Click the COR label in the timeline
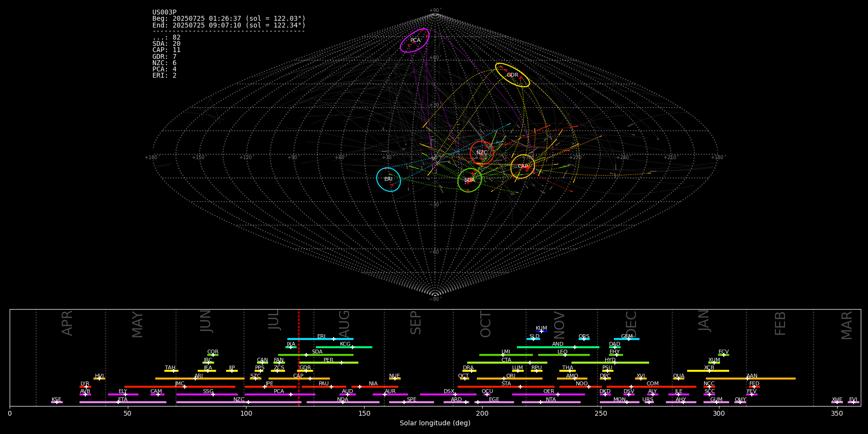This screenshot has height=434, width=868. click(213, 352)
